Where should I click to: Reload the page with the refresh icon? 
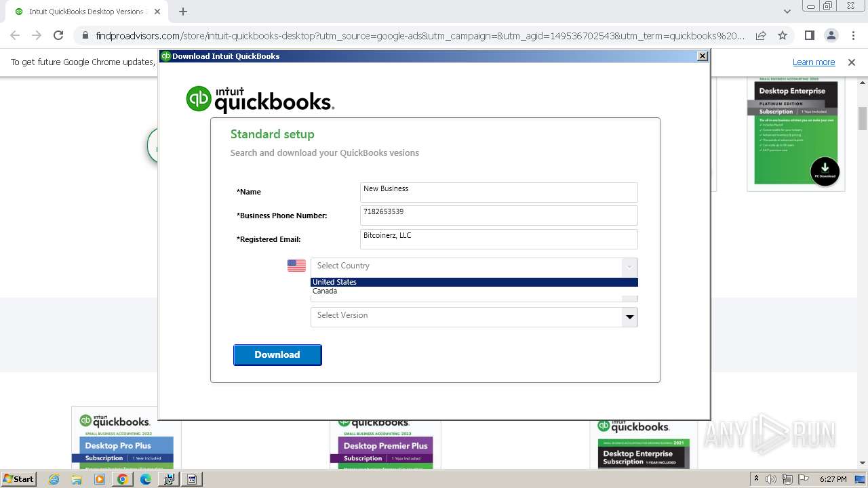click(x=58, y=35)
